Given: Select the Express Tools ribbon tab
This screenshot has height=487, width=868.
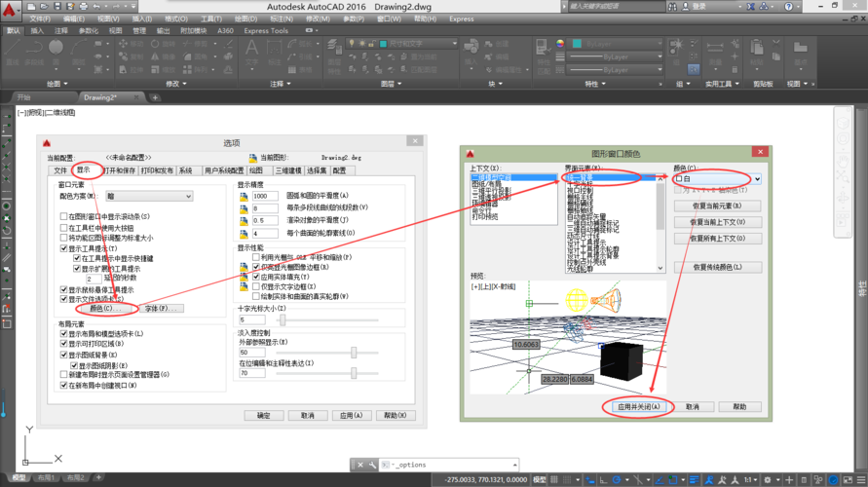Looking at the screenshot, I should pyautogui.click(x=266, y=31).
